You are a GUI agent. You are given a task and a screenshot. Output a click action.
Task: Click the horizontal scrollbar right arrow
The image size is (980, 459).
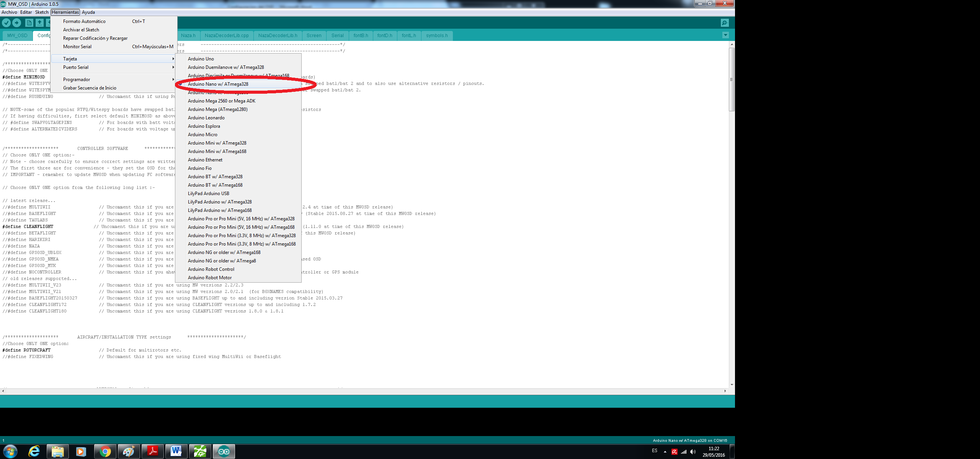(x=725, y=391)
